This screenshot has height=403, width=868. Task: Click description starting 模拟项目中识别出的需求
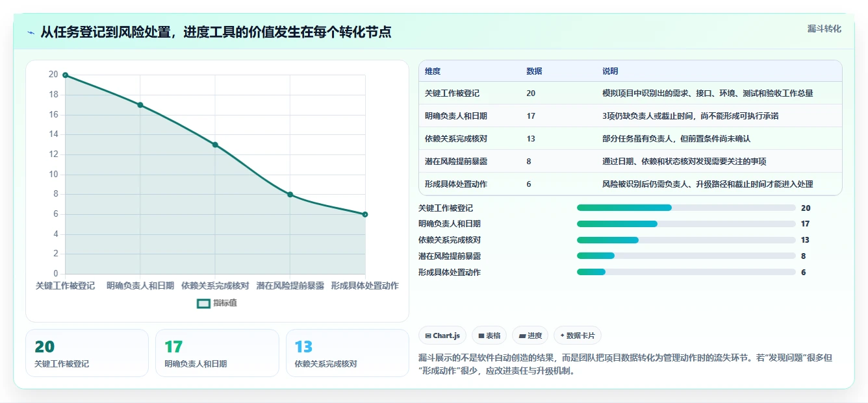coord(708,93)
